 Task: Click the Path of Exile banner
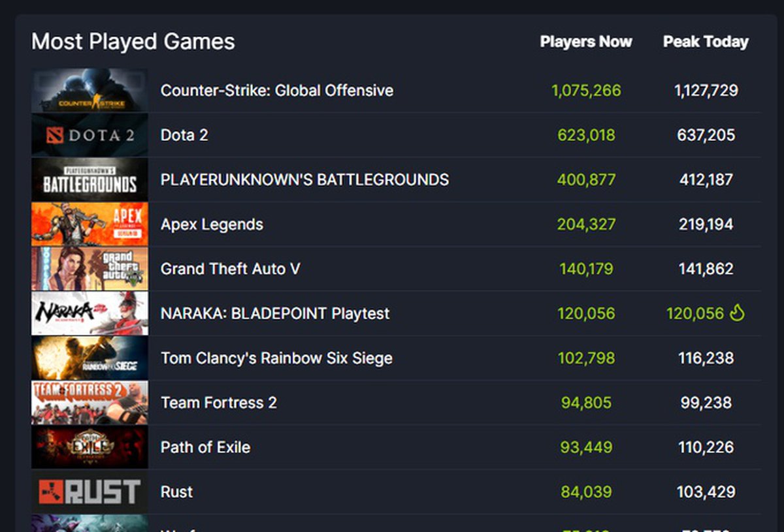click(x=90, y=447)
